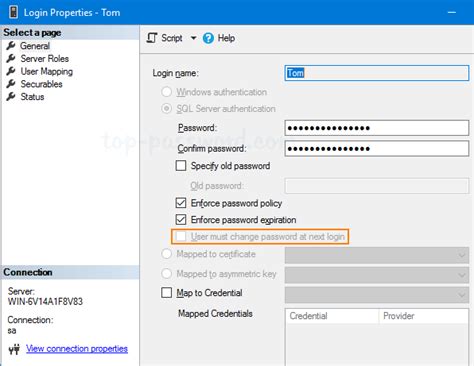Expand the Script dropdown arrow
474x366 pixels.
(x=193, y=38)
